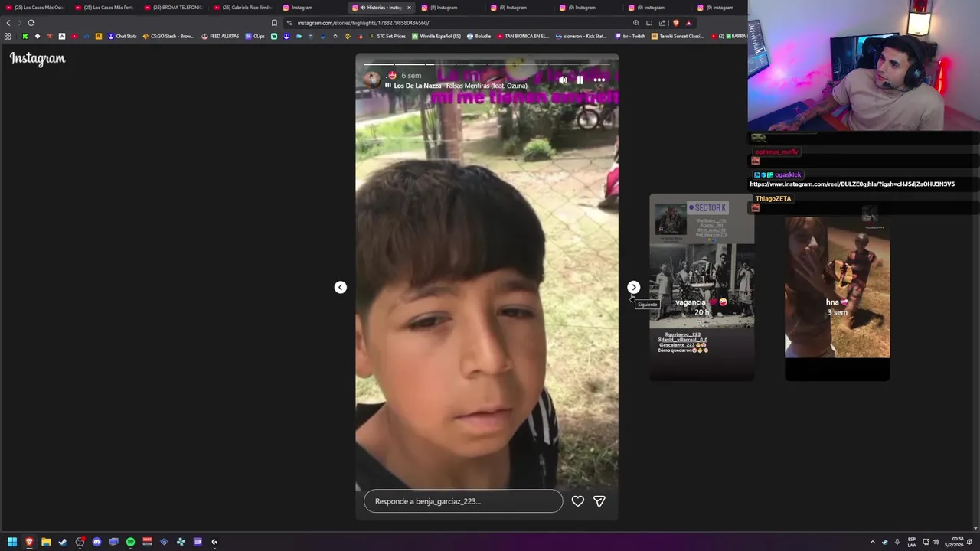Screen dimensions: 980x551
Task: Click the Instagram reel link in chat overlay
Action: [x=852, y=184]
